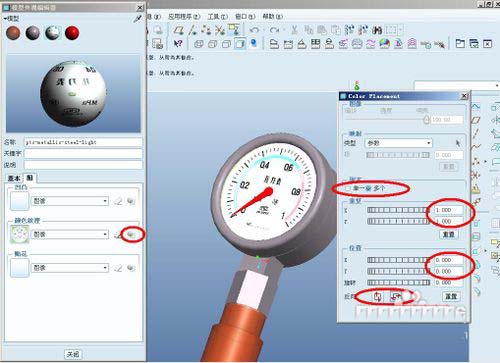Click the position Y value field 0.000
The width and height of the screenshot is (500, 363).
click(x=449, y=271)
